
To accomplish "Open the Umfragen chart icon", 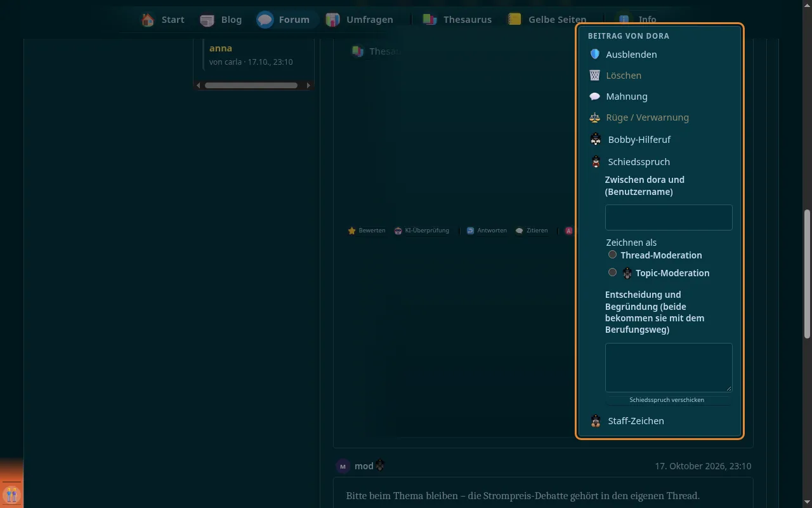I will (x=332, y=20).
